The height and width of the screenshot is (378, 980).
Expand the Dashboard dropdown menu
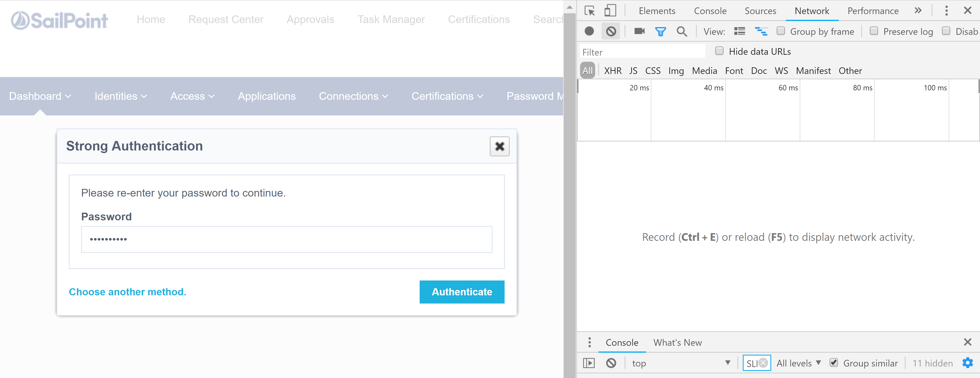40,96
